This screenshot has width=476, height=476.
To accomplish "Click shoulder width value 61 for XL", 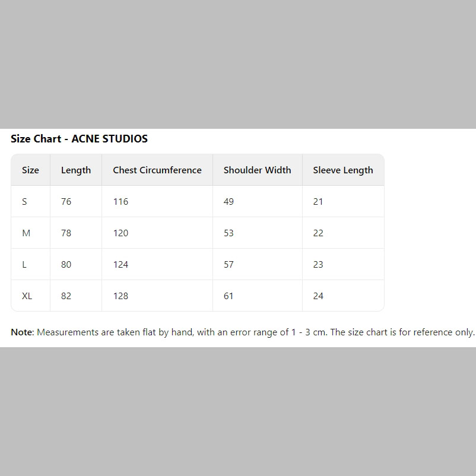I will [229, 296].
